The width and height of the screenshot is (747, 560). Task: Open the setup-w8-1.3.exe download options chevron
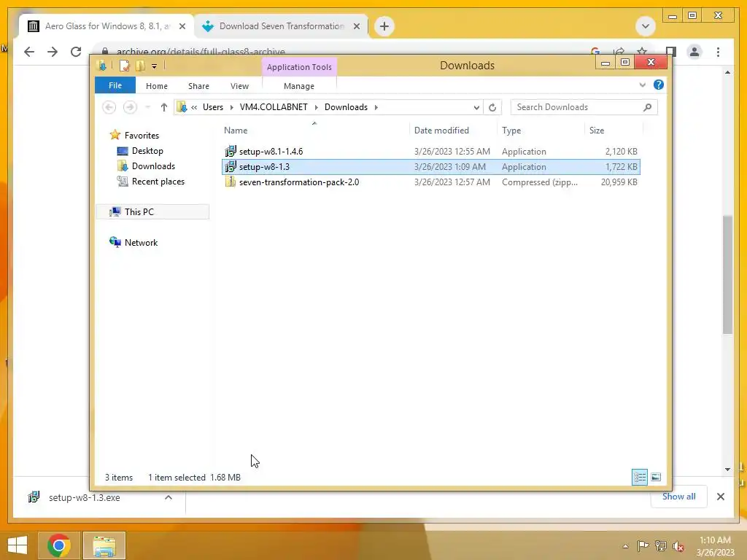coord(169,497)
